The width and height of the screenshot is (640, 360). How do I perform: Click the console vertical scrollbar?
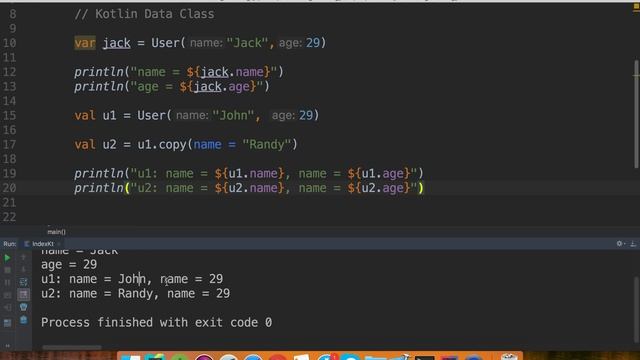coord(636,310)
